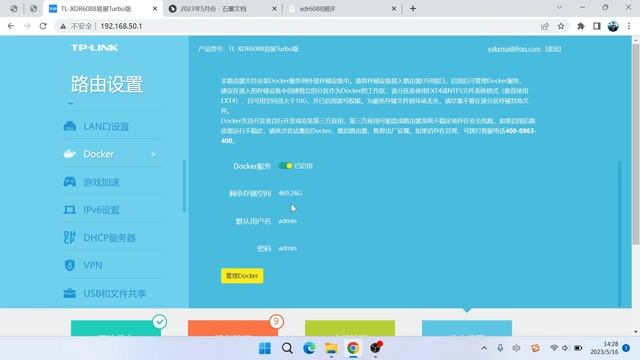Click the taskbar clock and date
The height and width of the screenshot is (360, 640).
(x=604, y=348)
